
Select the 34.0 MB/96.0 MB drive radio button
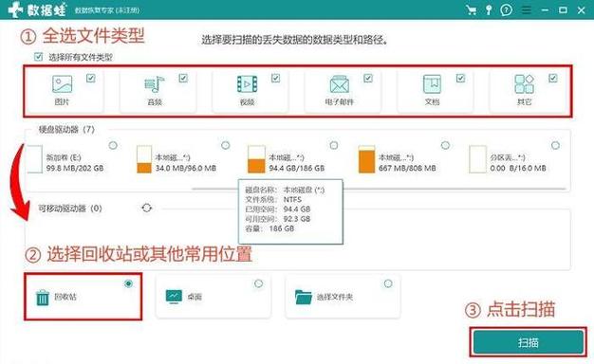(x=226, y=145)
